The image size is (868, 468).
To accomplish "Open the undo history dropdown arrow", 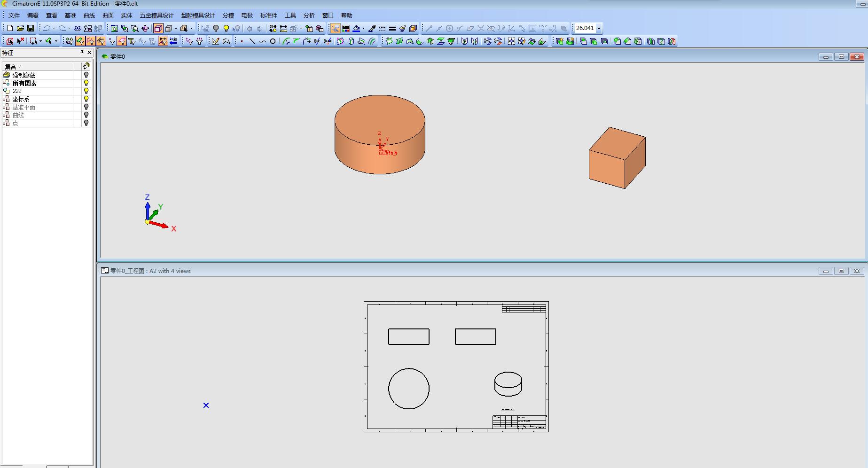I will point(54,28).
